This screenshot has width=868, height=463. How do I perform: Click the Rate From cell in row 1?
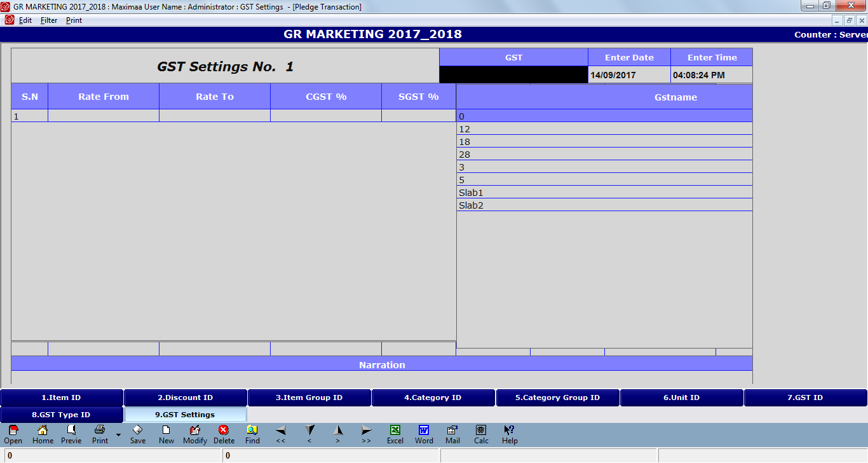(104, 116)
